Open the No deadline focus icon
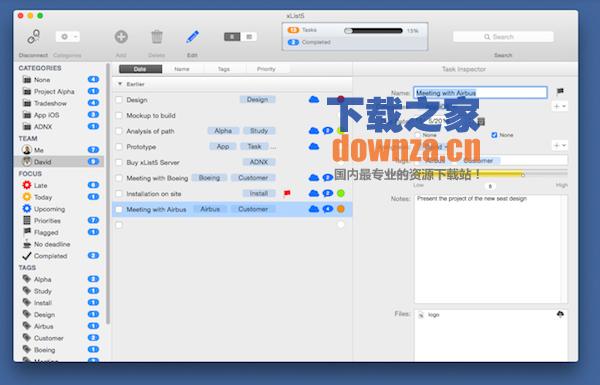The width and height of the screenshot is (600, 385). (27, 244)
